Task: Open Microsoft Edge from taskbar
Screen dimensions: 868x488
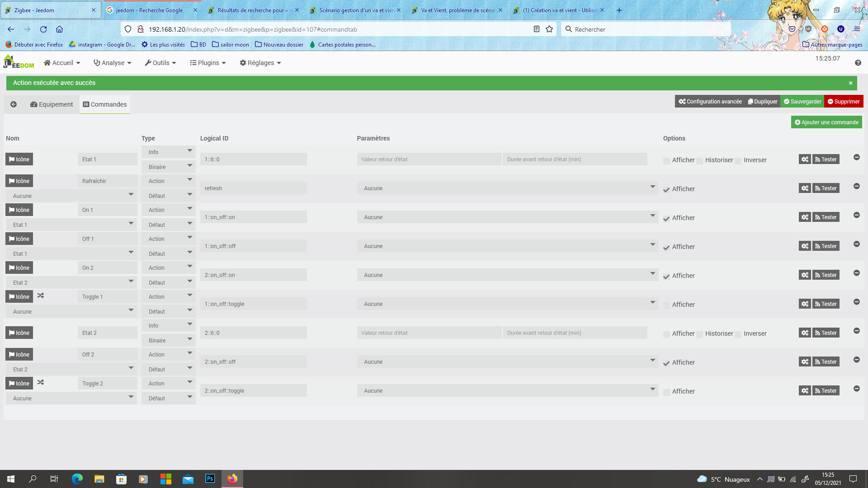Action: coord(77,479)
